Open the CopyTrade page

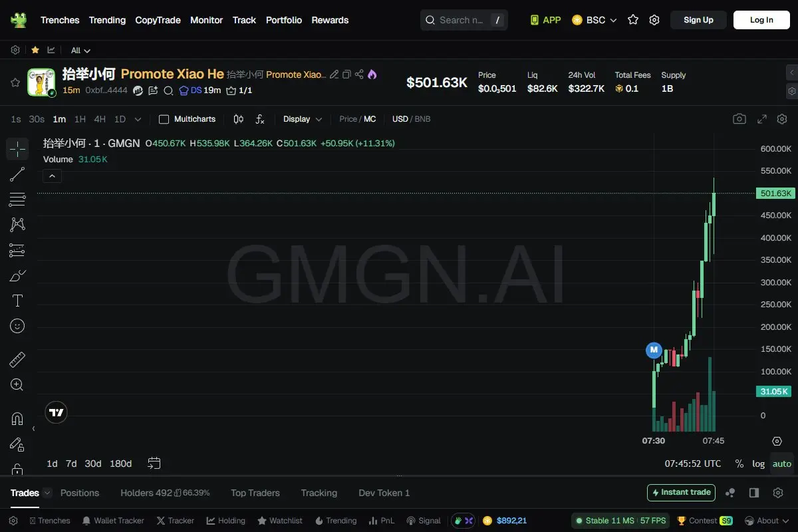[158, 20]
